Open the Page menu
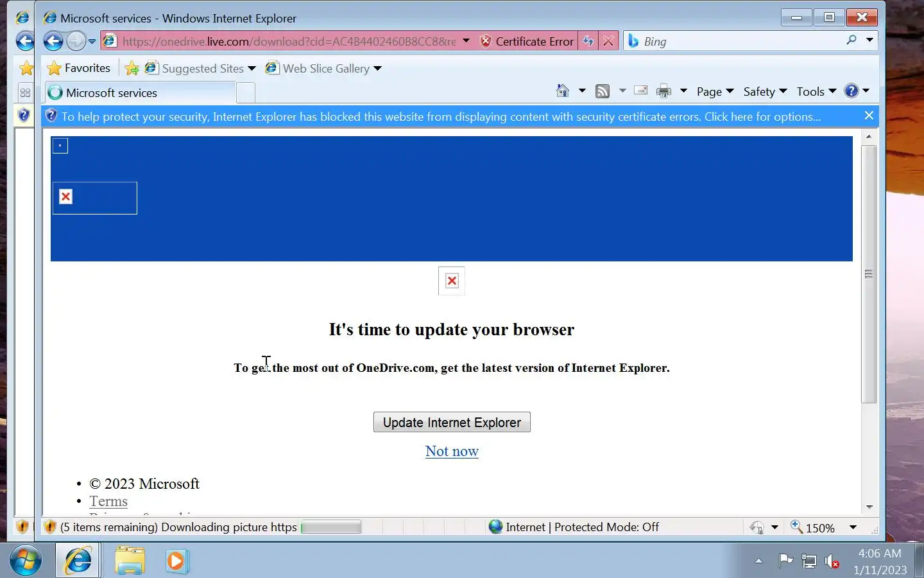Screen dimensions: 924x578 (x=715, y=91)
